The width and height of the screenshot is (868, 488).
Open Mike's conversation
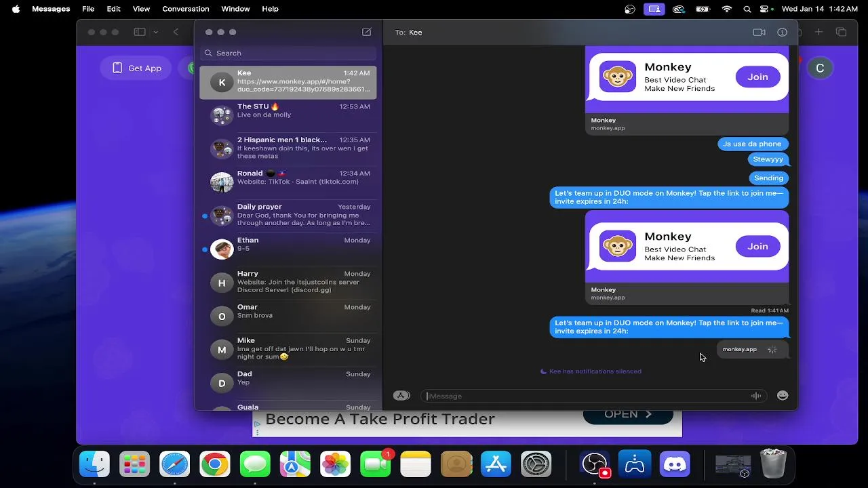tap(288, 350)
